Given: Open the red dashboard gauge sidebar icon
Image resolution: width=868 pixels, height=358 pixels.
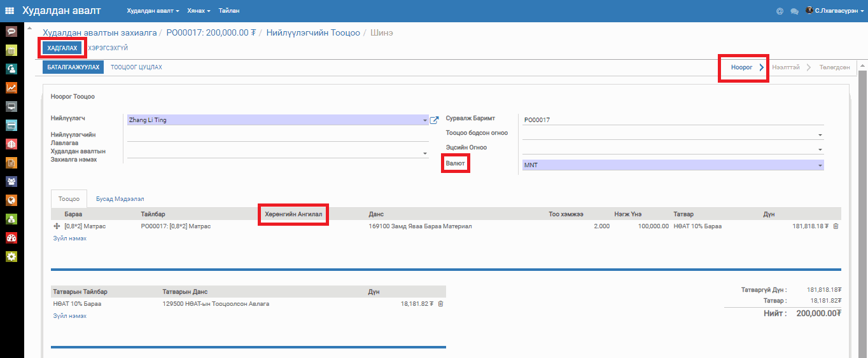Looking at the screenshot, I should (11, 238).
